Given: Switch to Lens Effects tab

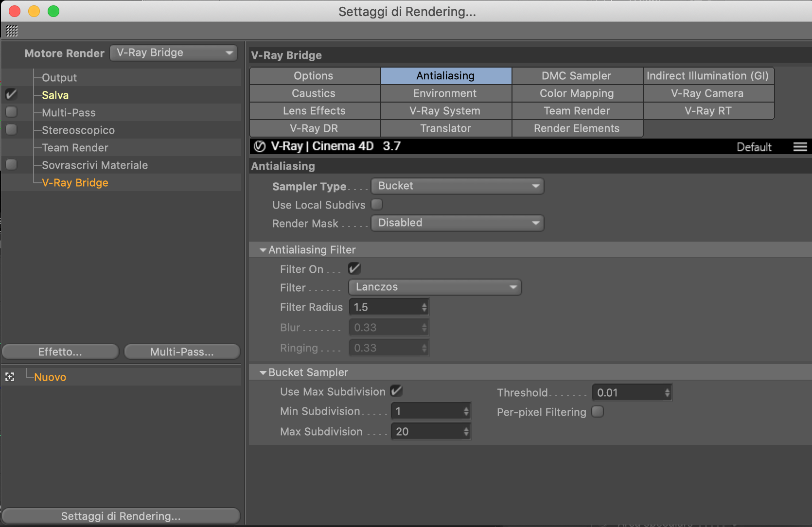Looking at the screenshot, I should [x=315, y=111].
